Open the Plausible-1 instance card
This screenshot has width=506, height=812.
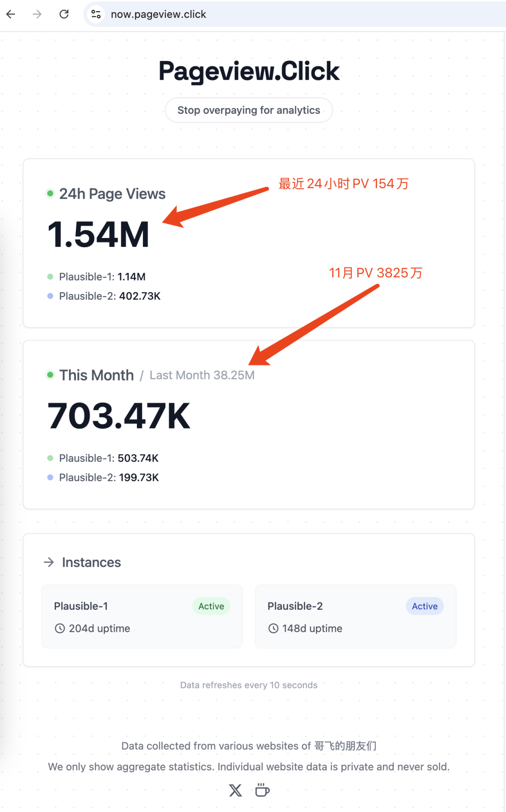tap(142, 616)
